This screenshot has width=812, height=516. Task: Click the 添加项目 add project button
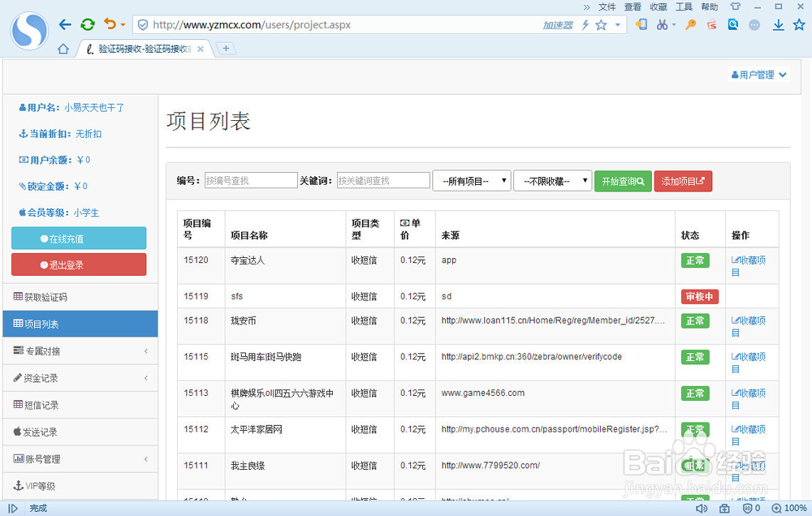683,182
